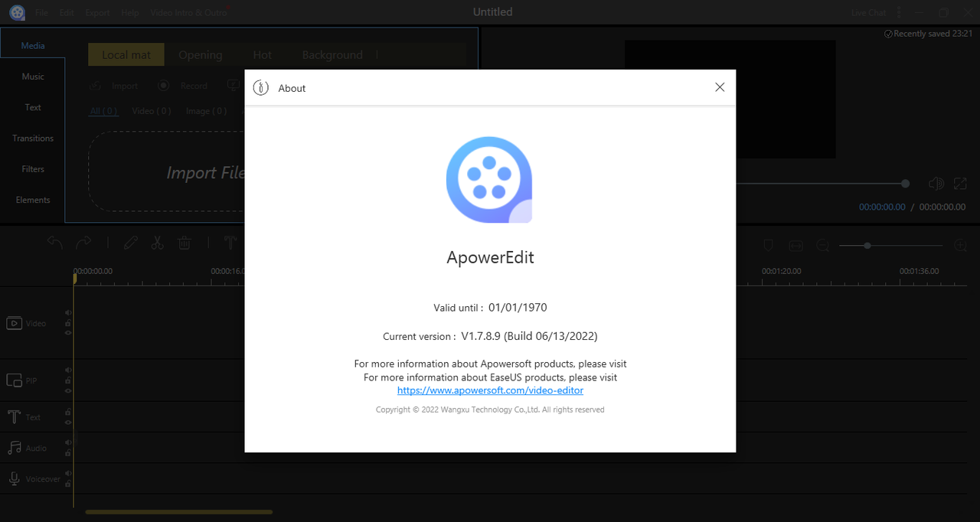This screenshot has width=980, height=522.
Task: Close the About dialog
Action: point(720,87)
